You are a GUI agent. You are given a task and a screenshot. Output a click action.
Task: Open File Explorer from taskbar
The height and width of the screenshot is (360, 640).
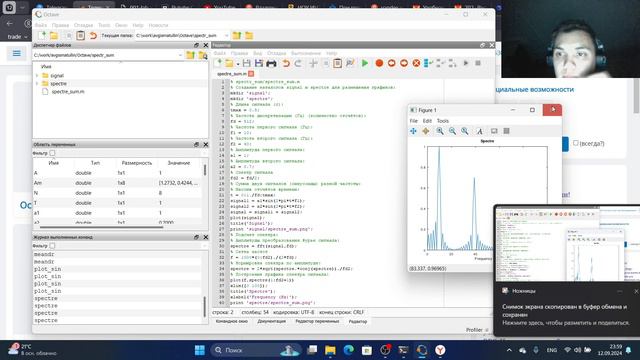(x=330, y=350)
